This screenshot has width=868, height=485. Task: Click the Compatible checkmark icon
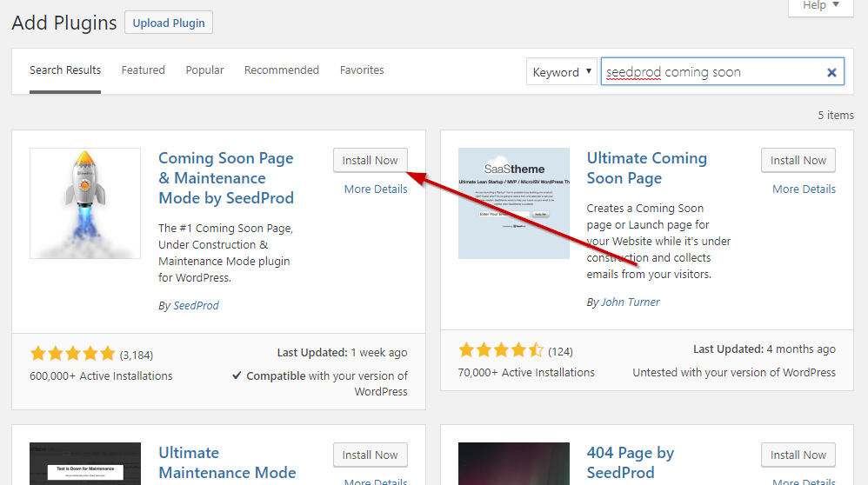tap(237, 375)
